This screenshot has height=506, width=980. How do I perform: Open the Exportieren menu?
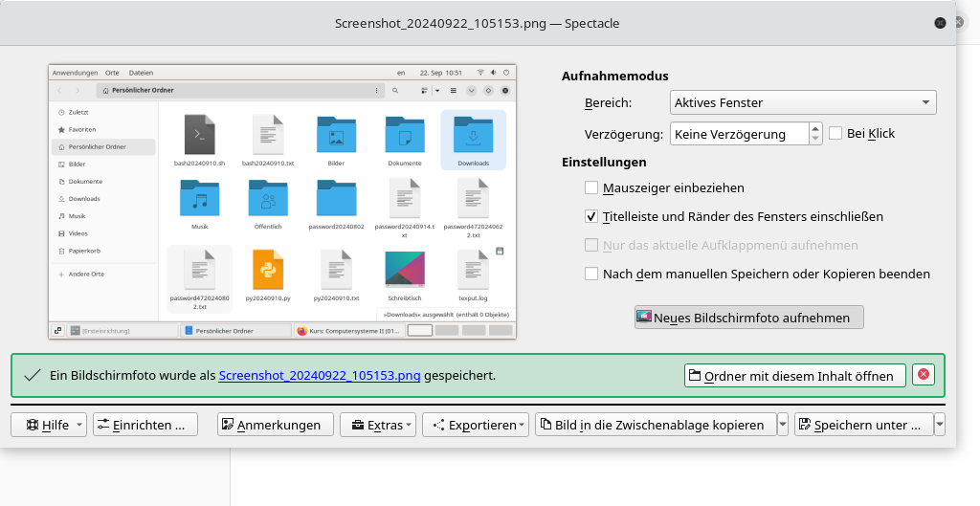point(476,425)
